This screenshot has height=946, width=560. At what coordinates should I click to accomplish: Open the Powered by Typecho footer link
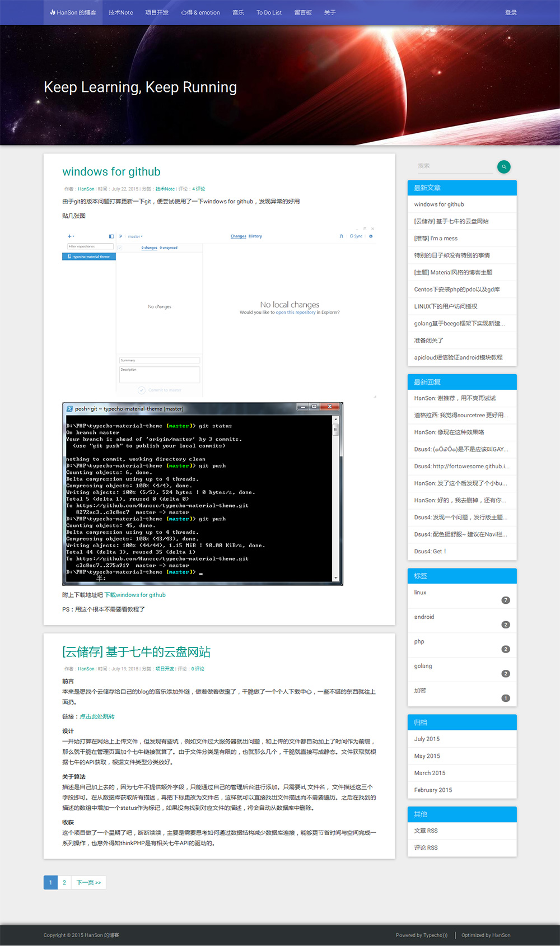pyautogui.click(x=422, y=935)
